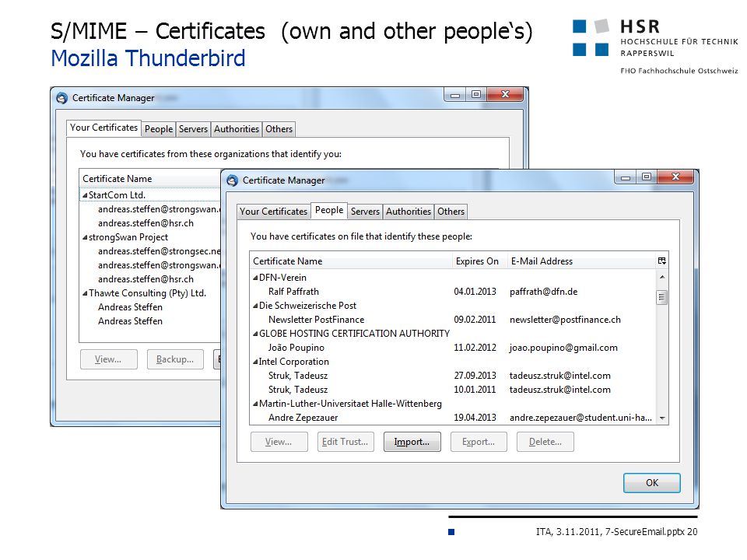Select Your Certificates tab in back window

[x=103, y=128]
